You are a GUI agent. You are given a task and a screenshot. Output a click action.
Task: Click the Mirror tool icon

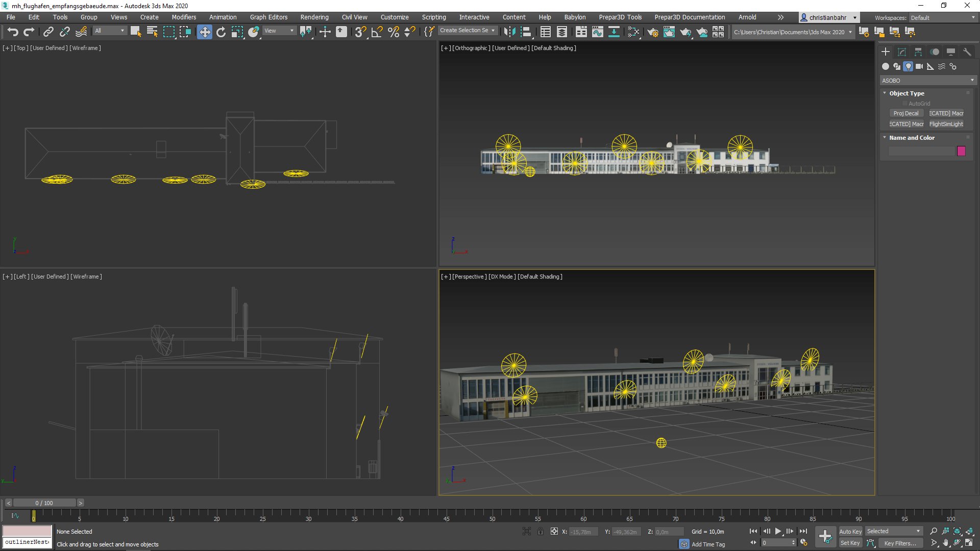(509, 32)
